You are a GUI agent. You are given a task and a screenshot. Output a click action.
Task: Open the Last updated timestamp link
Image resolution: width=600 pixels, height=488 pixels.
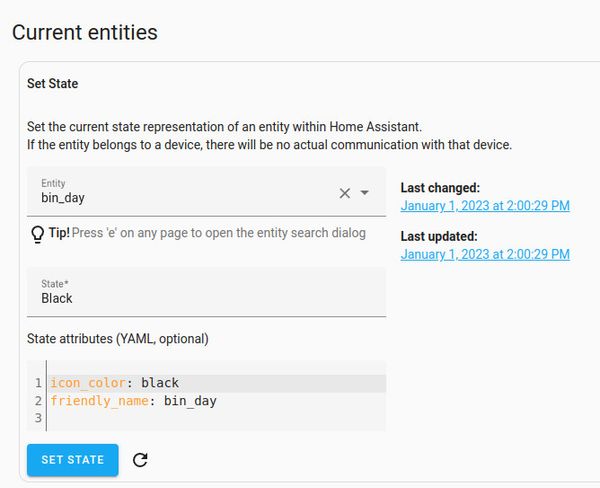coord(485,254)
